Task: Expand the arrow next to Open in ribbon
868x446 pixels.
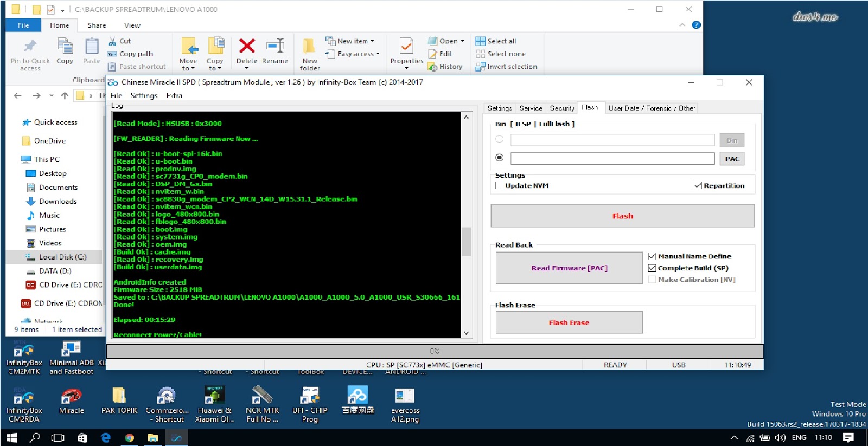Action: (x=462, y=41)
